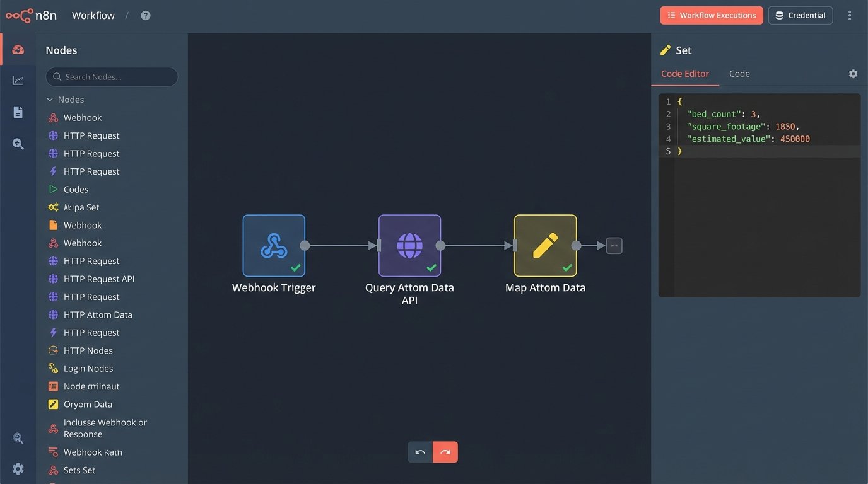Open the Query Attom Data API node

[409, 245]
